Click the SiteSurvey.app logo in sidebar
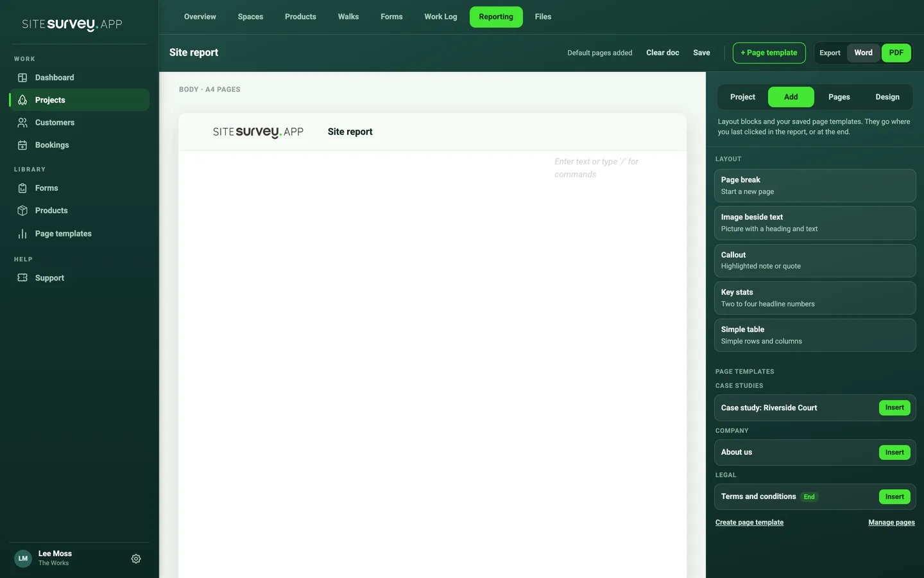The image size is (924, 578). tap(72, 24)
